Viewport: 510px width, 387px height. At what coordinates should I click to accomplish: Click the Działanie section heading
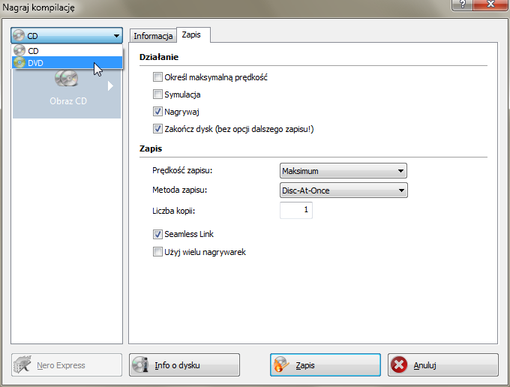159,57
